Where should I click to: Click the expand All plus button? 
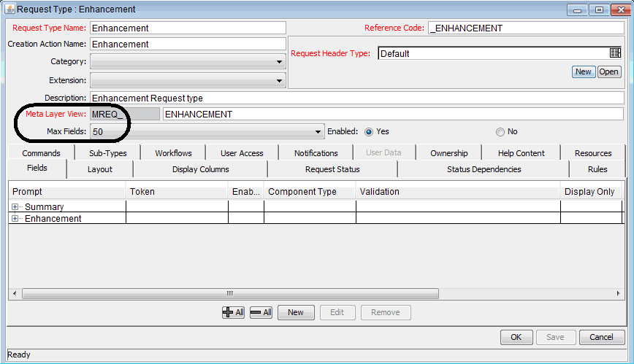click(x=233, y=312)
